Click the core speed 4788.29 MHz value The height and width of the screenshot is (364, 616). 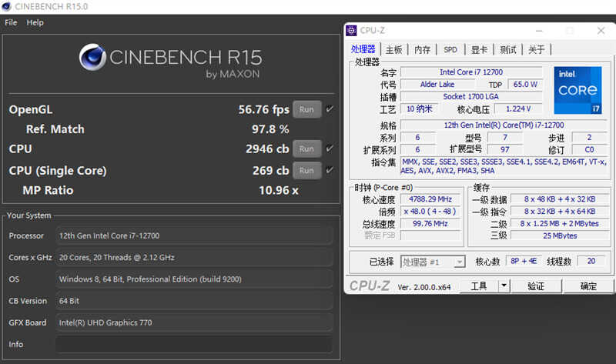(430, 199)
